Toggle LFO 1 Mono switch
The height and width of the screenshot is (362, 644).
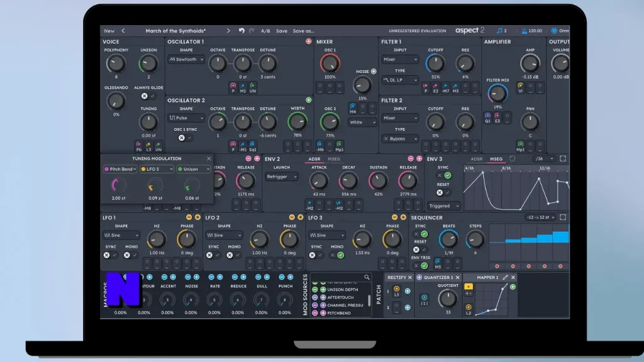pos(131,255)
